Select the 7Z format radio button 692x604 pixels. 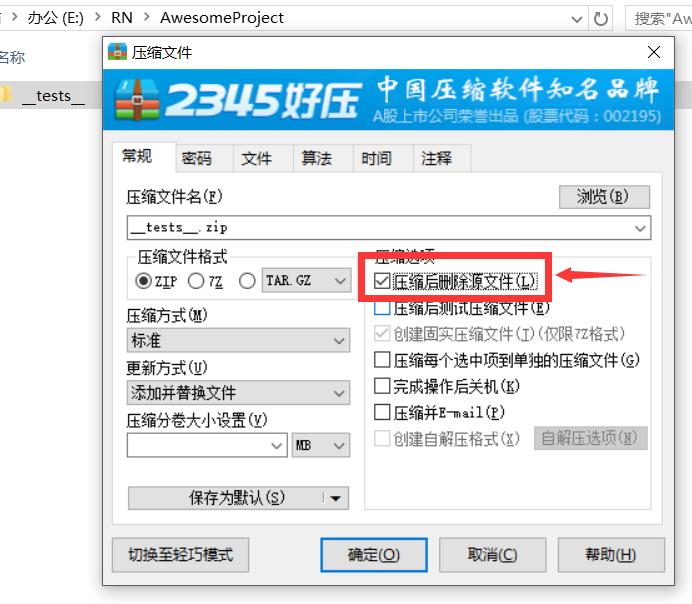pos(196,281)
